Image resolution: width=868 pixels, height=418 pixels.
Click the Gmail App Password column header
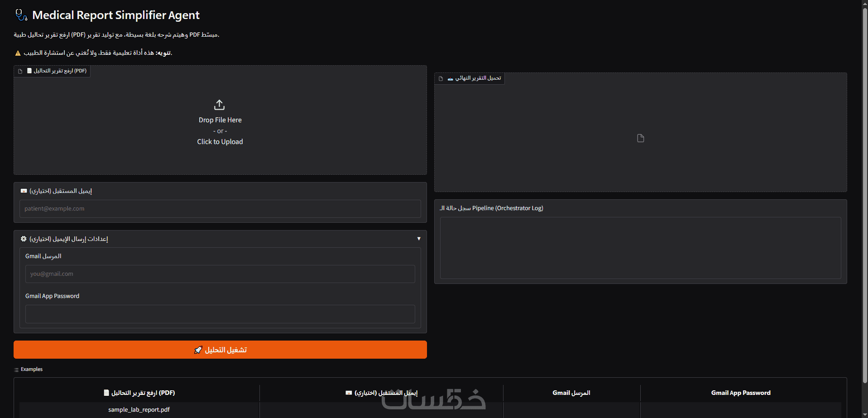(x=741, y=393)
